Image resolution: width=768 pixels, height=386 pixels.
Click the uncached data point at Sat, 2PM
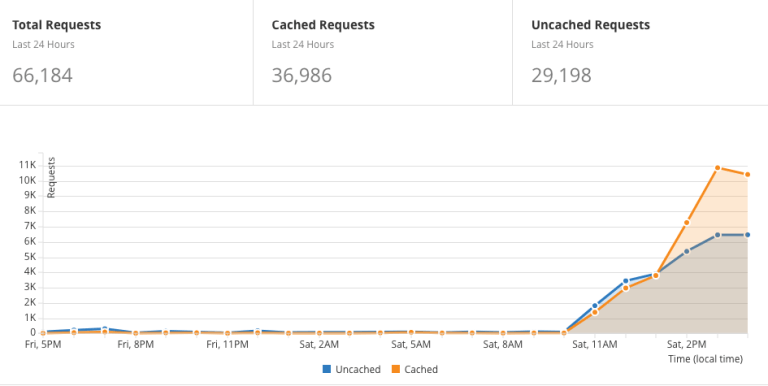pos(687,251)
